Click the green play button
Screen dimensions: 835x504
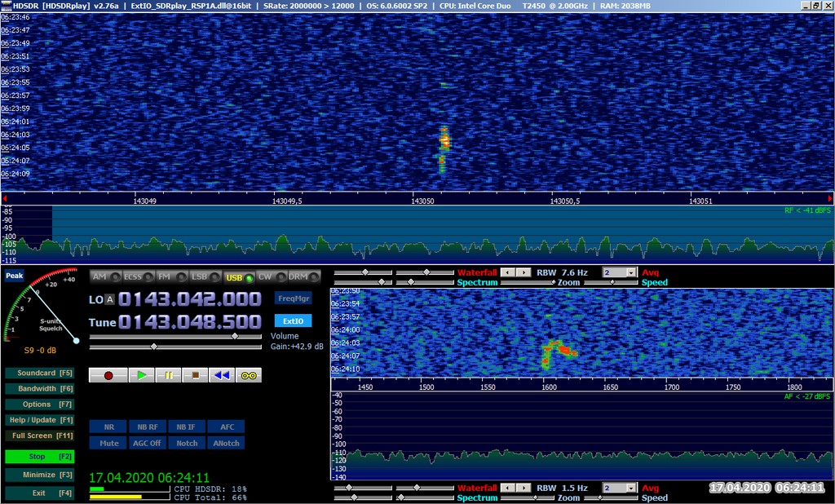click(141, 376)
